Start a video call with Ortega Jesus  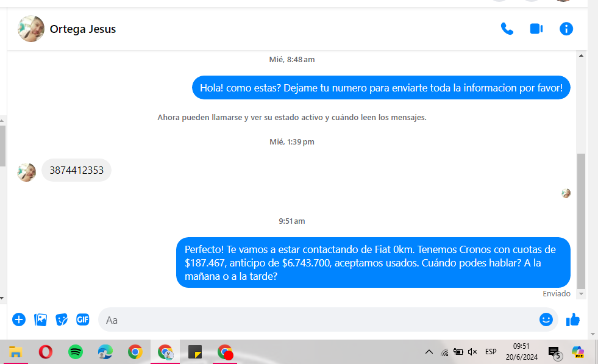click(x=536, y=29)
